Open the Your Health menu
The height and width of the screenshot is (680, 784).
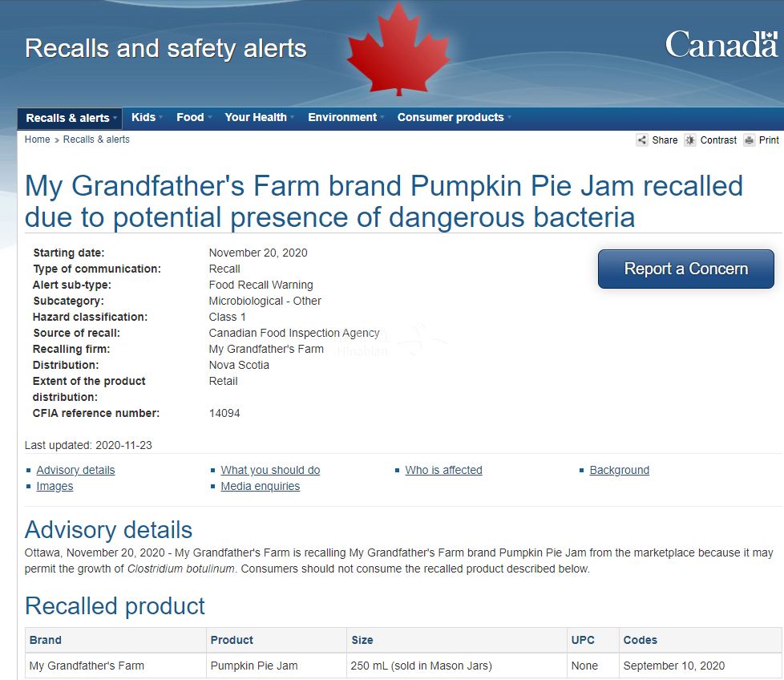[x=257, y=117]
